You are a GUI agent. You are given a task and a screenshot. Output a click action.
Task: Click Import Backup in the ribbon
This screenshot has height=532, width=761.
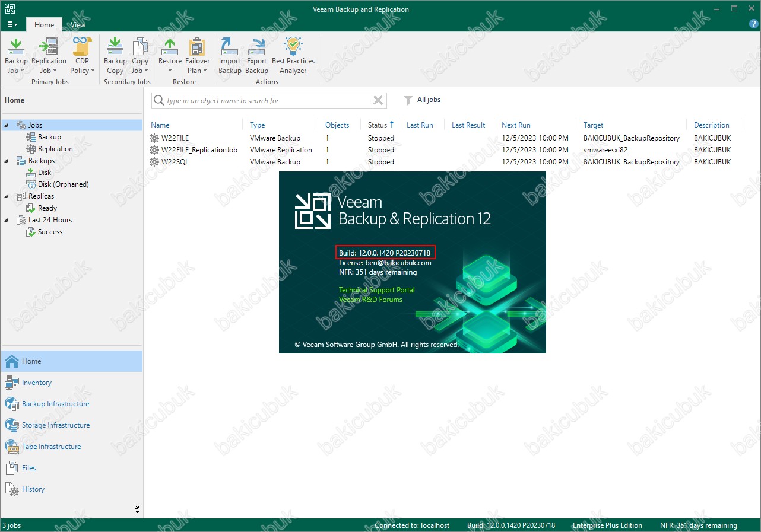click(x=230, y=56)
